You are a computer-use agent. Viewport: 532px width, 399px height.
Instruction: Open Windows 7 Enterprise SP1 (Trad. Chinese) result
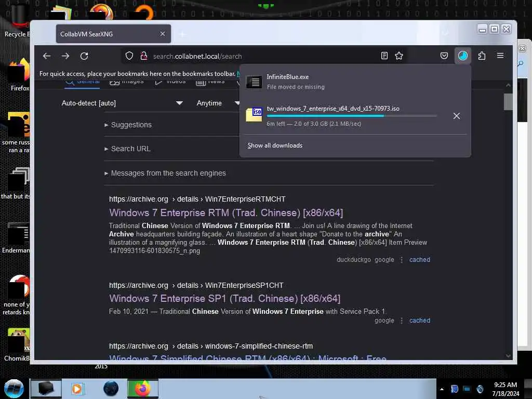(x=224, y=299)
